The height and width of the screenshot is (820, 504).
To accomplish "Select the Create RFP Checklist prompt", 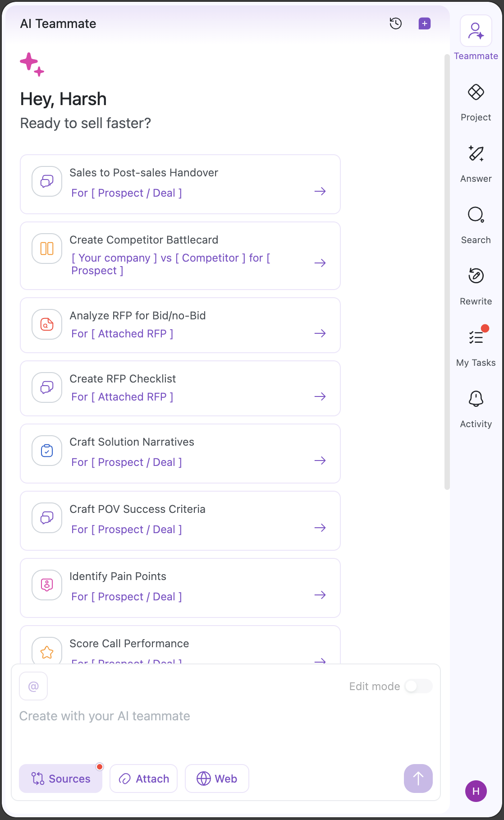I will 180,388.
